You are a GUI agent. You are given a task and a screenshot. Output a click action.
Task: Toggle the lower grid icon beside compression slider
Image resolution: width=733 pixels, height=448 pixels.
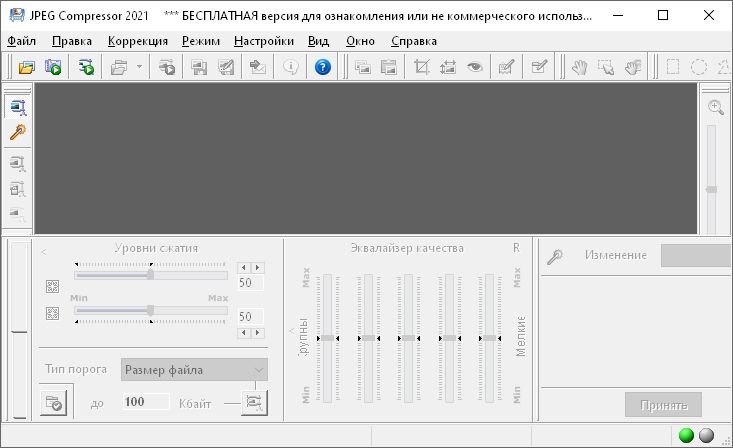(52, 313)
